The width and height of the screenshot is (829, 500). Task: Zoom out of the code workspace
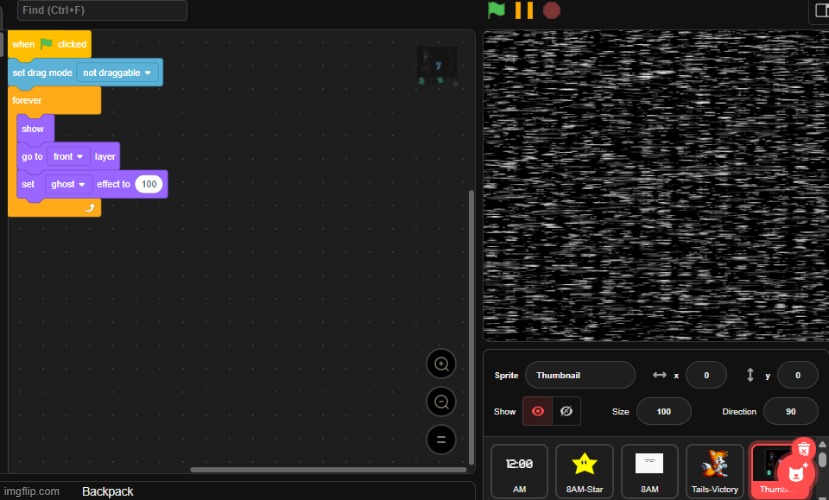click(440, 402)
